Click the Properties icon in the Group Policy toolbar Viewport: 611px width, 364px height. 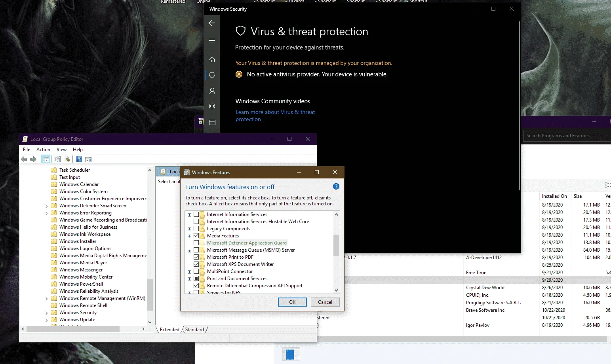pos(57,159)
